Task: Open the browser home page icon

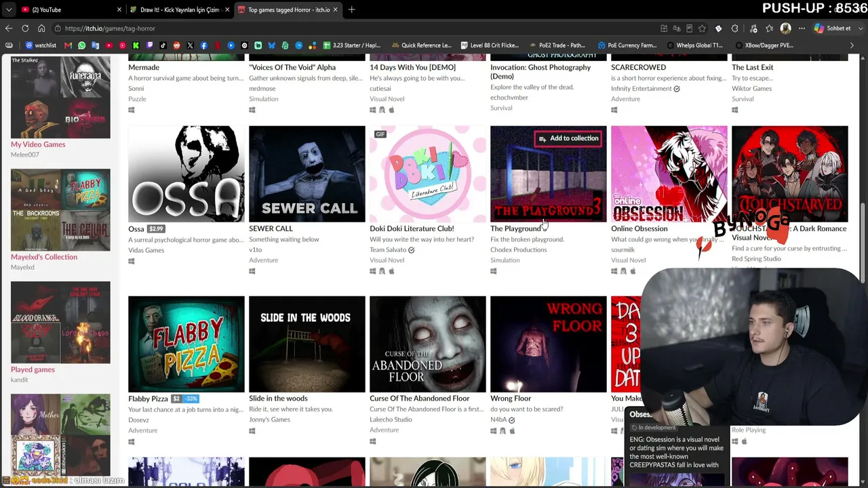Action: click(x=41, y=28)
